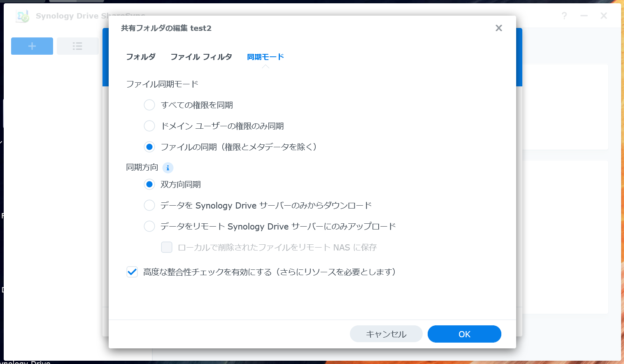This screenshot has height=364, width=624.
Task: Uncheck the advanced consistency check checkbox
Action: (x=132, y=272)
